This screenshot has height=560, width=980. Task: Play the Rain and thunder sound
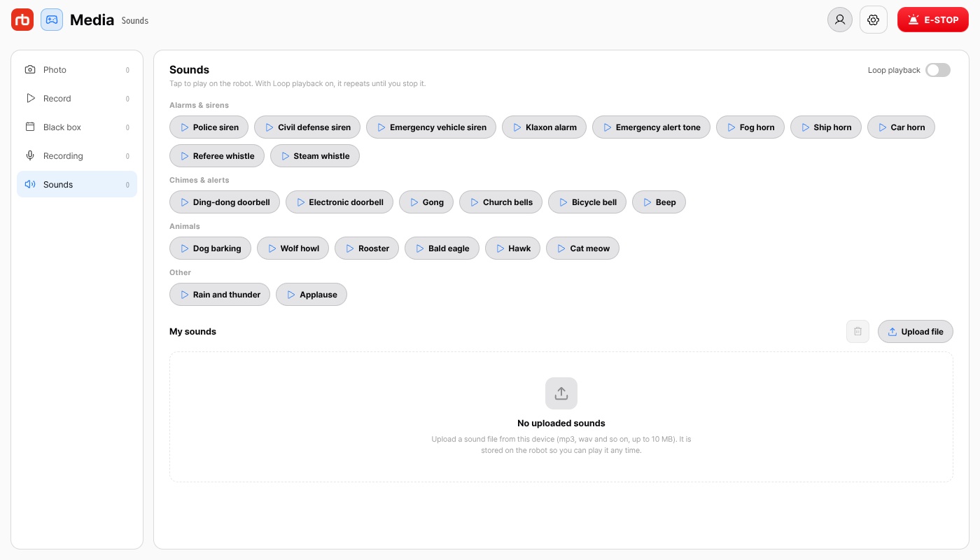coord(220,295)
